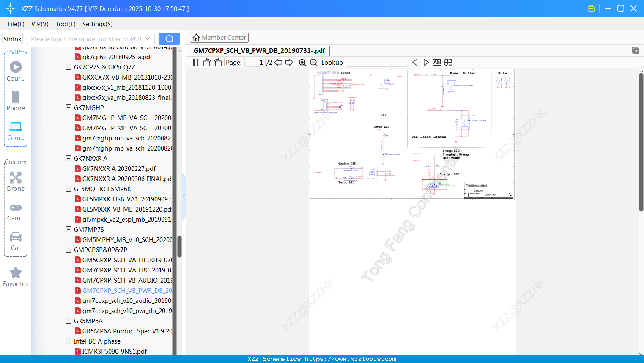Open the File(F) menu
Viewport: 644px width, 363px height.
click(16, 24)
